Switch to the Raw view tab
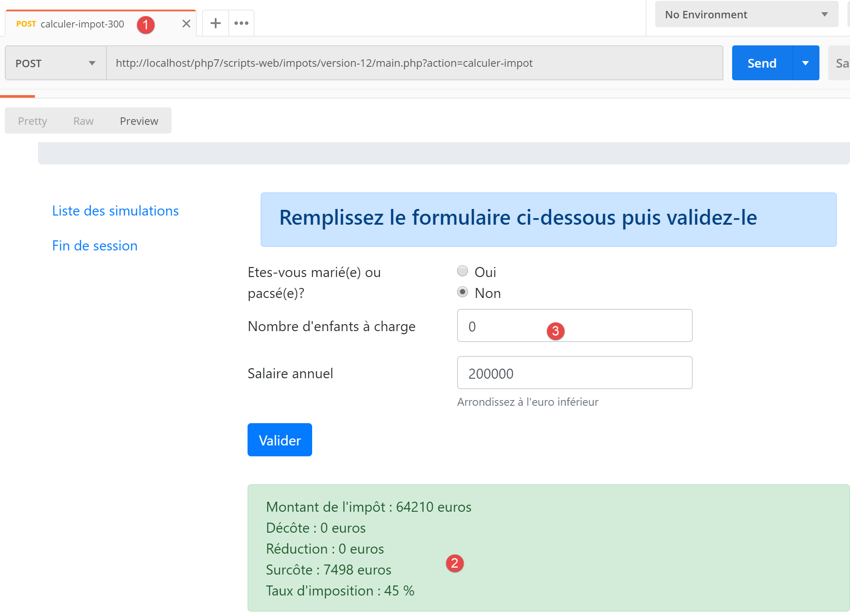 (x=83, y=121)
